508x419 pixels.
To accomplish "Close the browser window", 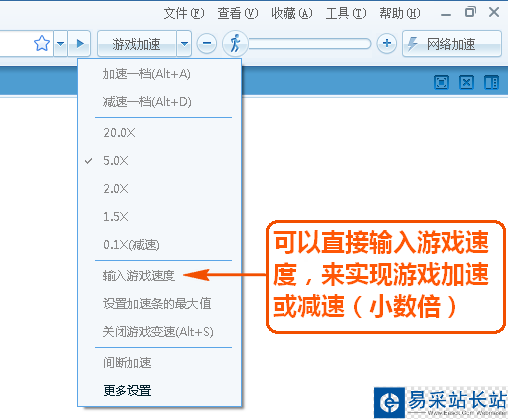I will click(494, 12).
